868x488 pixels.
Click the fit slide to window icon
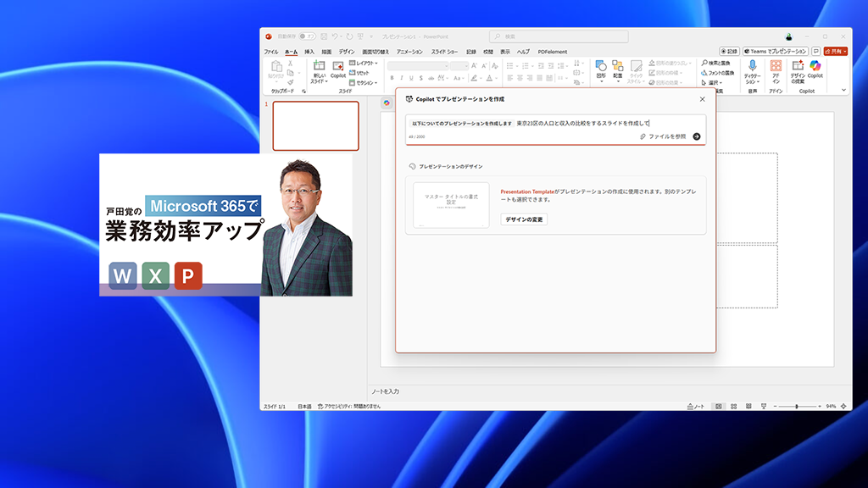(843, 406)
